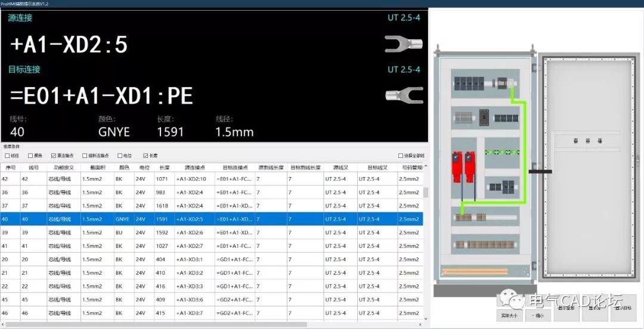Viewport: 644px width, 329px height.
Task: Click the table scroll-down arrow
Action: coord(426,318)
